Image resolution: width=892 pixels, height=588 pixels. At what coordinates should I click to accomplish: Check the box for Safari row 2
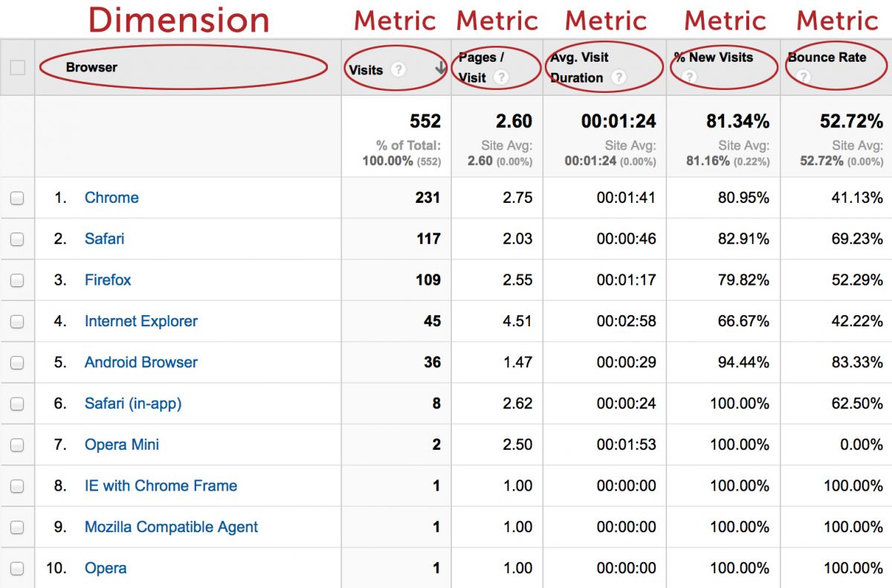(x=17, y=239)
